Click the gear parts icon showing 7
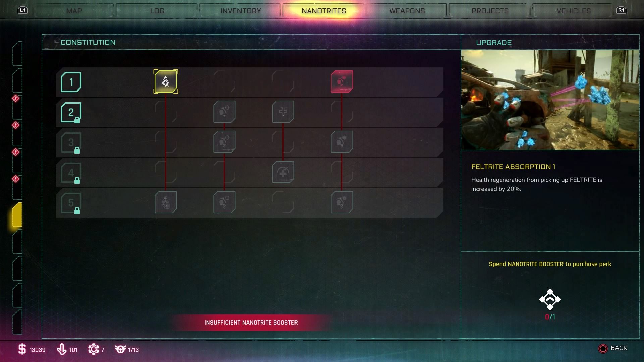The height and width of the screenshot is (362, 644). (94, 349)
